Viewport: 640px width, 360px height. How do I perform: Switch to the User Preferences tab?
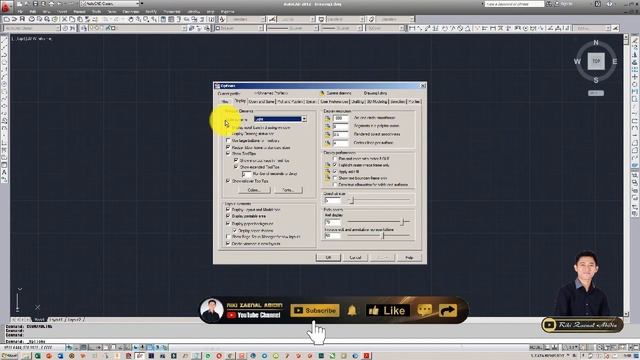(334, 102)
